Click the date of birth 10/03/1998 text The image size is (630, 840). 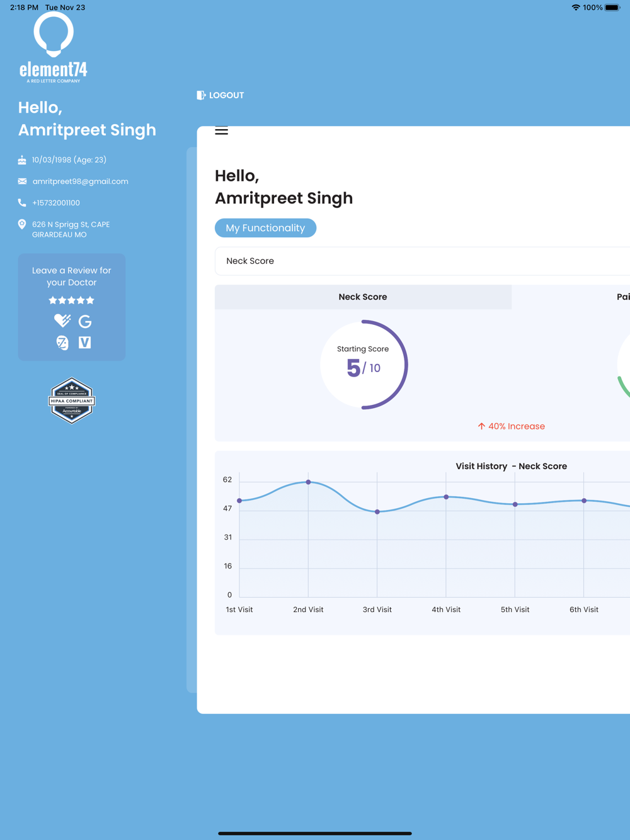(x=69, y=160)
